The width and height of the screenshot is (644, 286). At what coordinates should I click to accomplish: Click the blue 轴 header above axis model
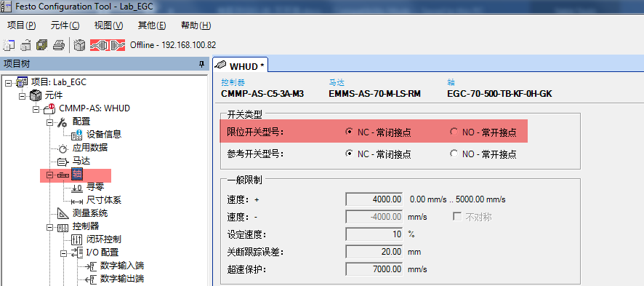[x=451, y=82]
